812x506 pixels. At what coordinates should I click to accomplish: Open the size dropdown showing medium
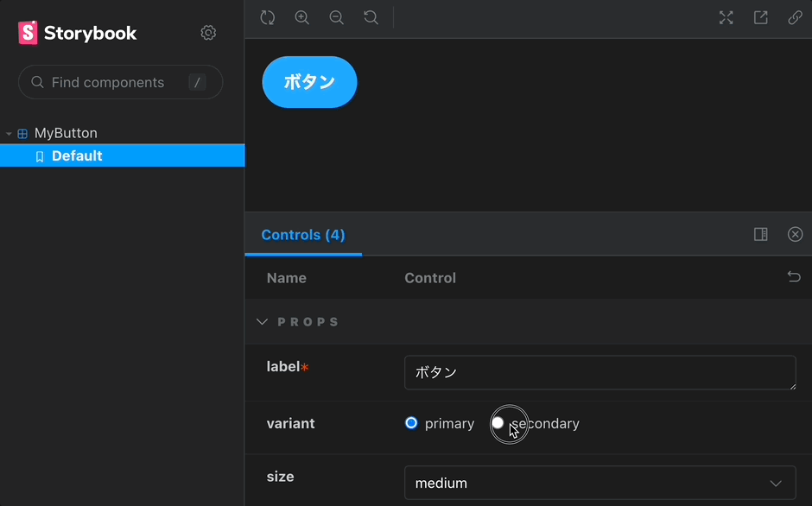click(599, 483)
